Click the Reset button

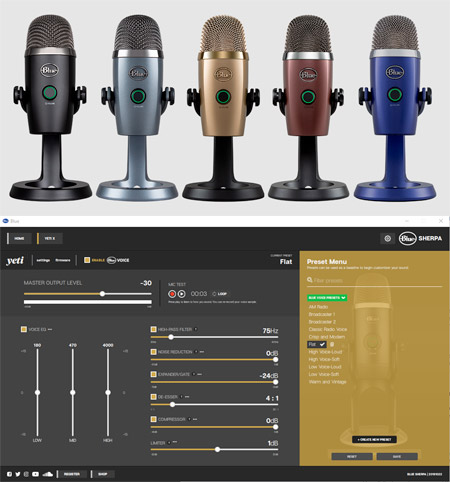point(352,456)
